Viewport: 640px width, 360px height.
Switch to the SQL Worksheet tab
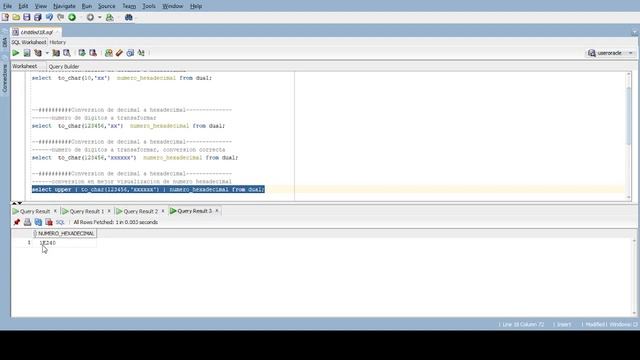29,42
